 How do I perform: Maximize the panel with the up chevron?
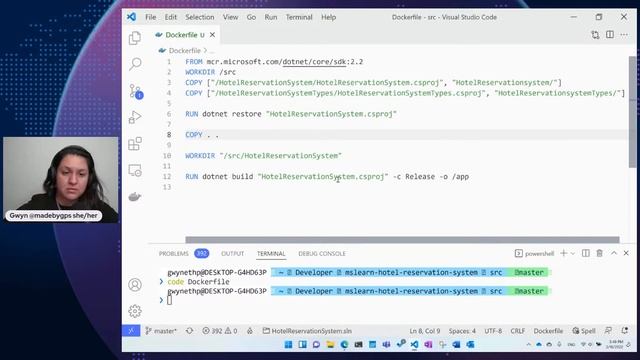pyautogui.click(x=614, y=253)
